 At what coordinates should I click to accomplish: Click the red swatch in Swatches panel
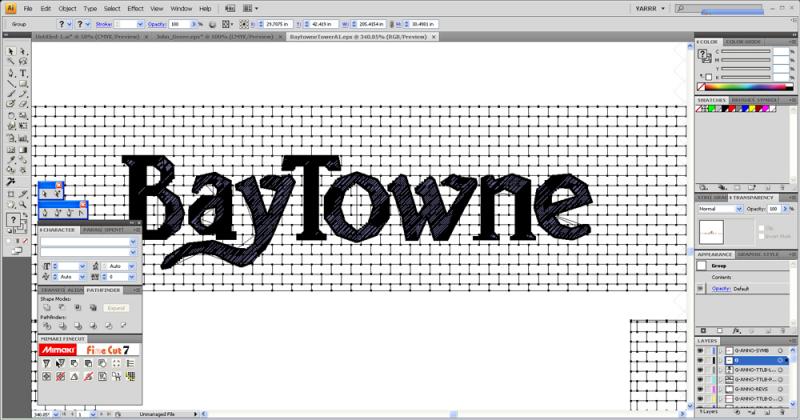pos(731,109)
